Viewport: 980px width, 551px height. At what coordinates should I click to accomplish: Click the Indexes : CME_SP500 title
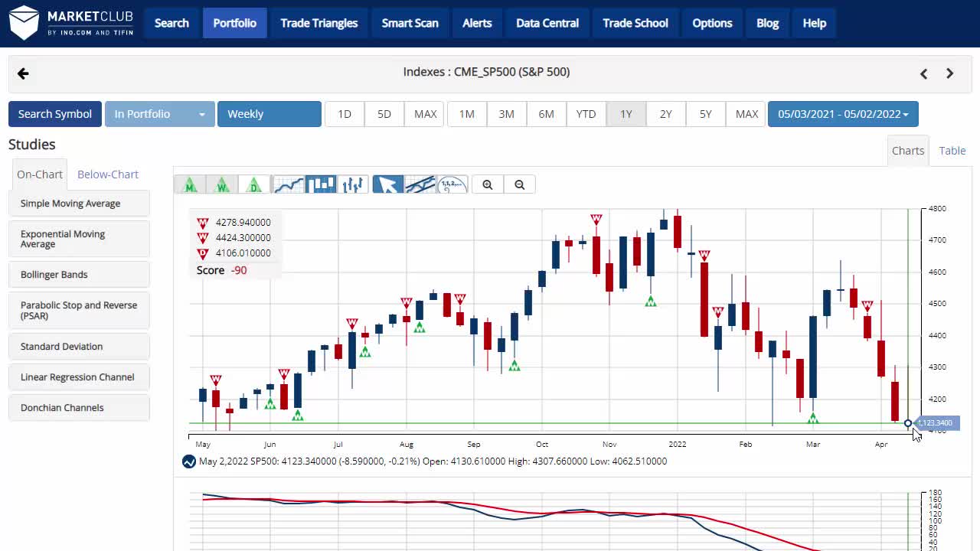coord(486,72)
